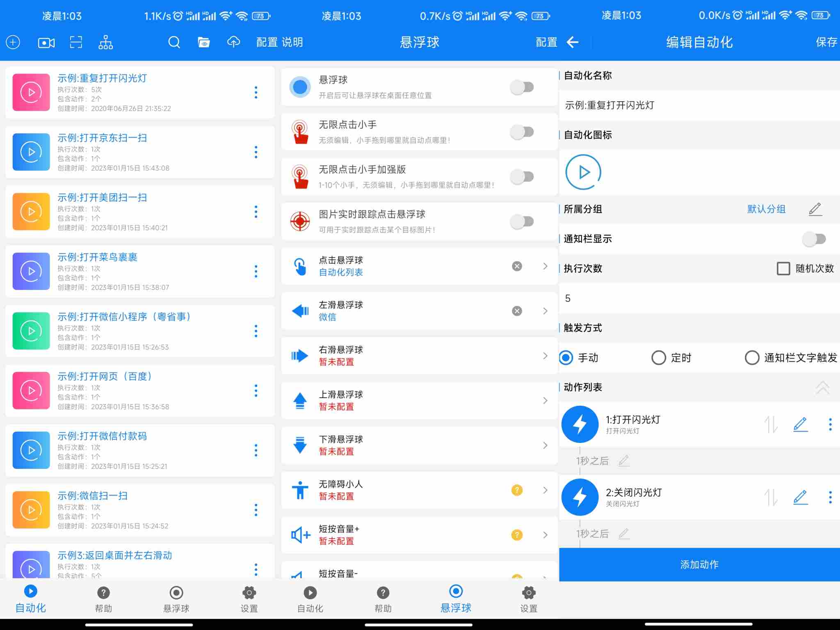Open 短按音量+ row chevron
The height and width of the screenshot is (630, 840).
pos(545,535)
